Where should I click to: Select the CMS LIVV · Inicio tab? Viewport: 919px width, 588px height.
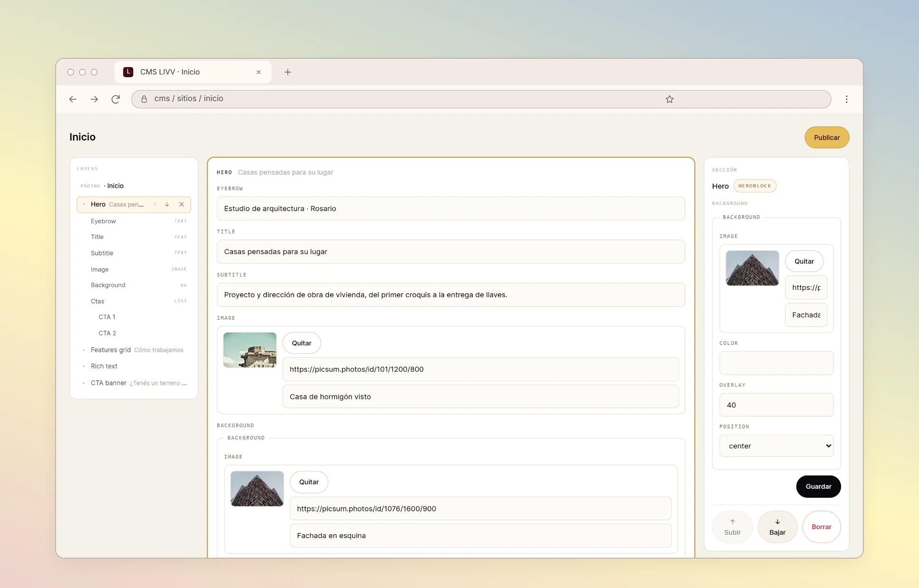pyautogui.click(x=193, y=72)
